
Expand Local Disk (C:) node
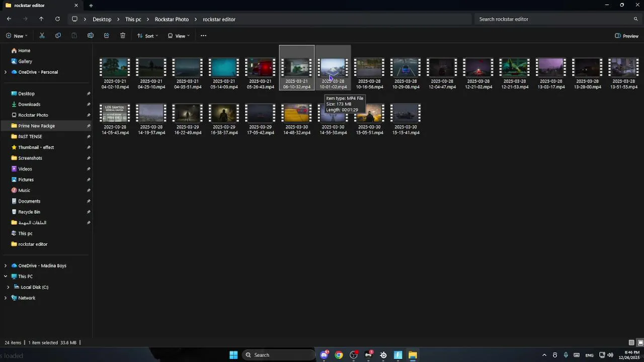[x=8, y=287]
